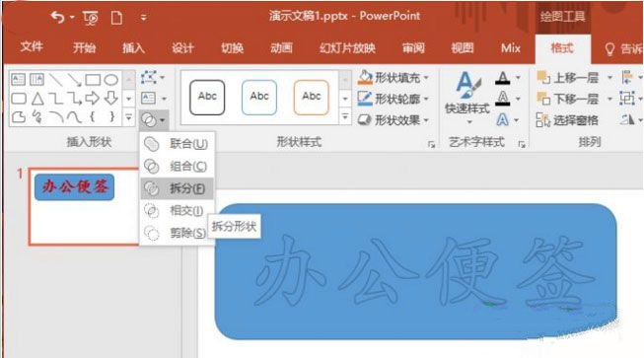Select the rounded rectangle shape
Viewport: 644px width, 358px height.
[19, 98]
